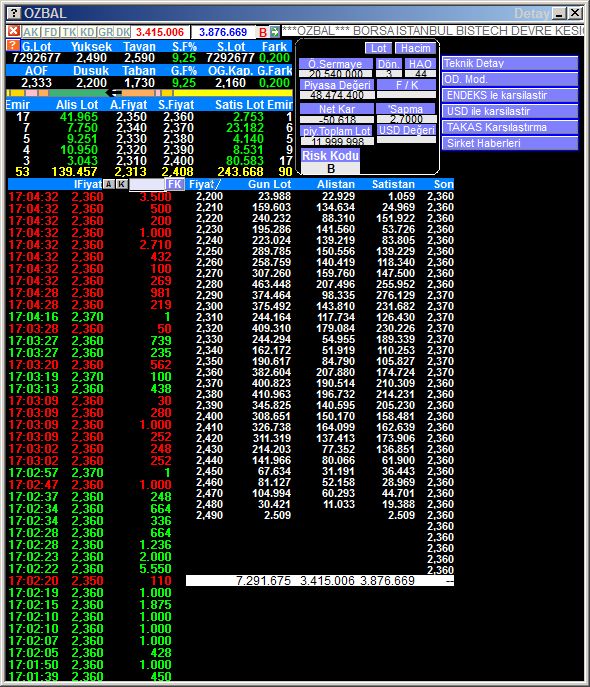Click the TK toolbar button
This screenshot has height=687, width=590.
[69, 32]
